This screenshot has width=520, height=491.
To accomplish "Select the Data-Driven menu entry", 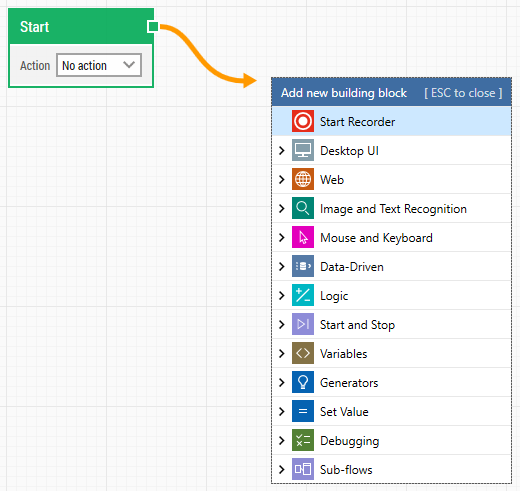I will coord(392,266).
